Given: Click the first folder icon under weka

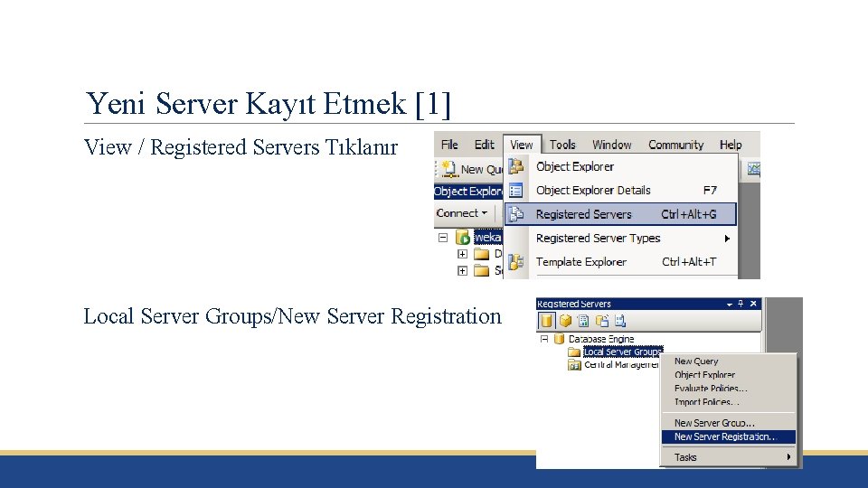Looking at the screenshot, I should point(482,254).
